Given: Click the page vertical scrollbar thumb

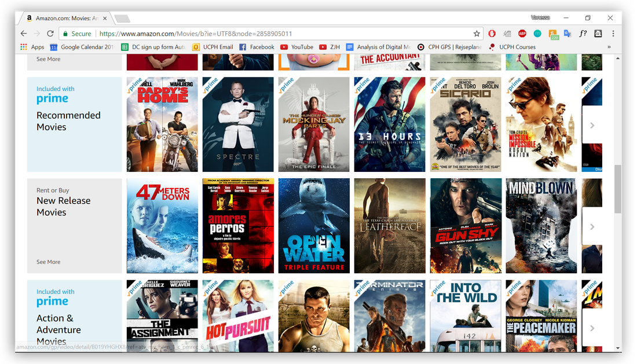Looking at the screenshot, I should [x=618, y=189].
